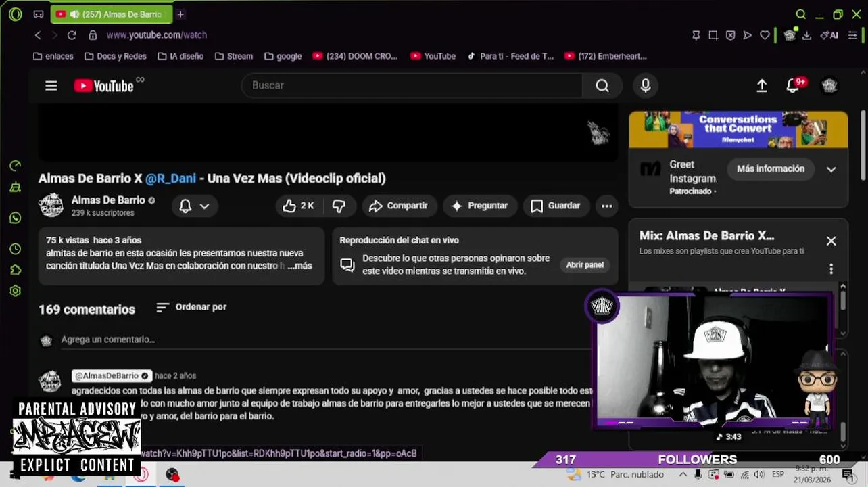
Task: Search in tabs with magnifier icon
Action: tap(801, 14)
